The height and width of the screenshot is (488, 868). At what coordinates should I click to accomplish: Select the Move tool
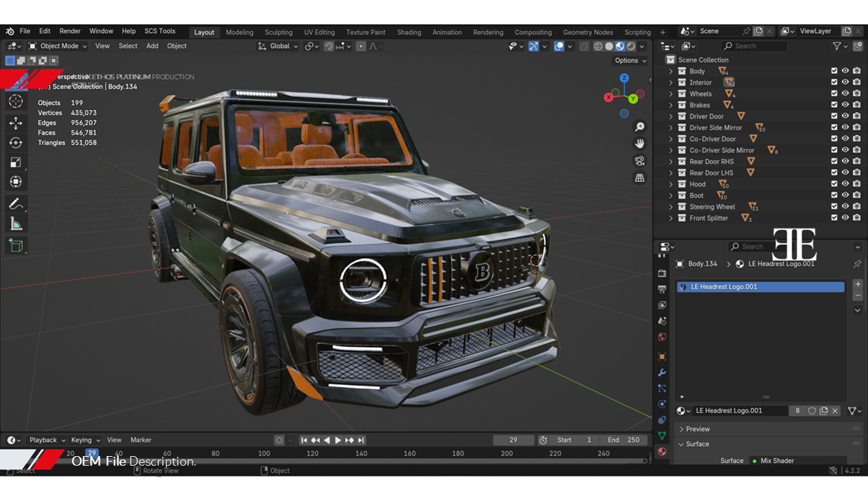16,123
